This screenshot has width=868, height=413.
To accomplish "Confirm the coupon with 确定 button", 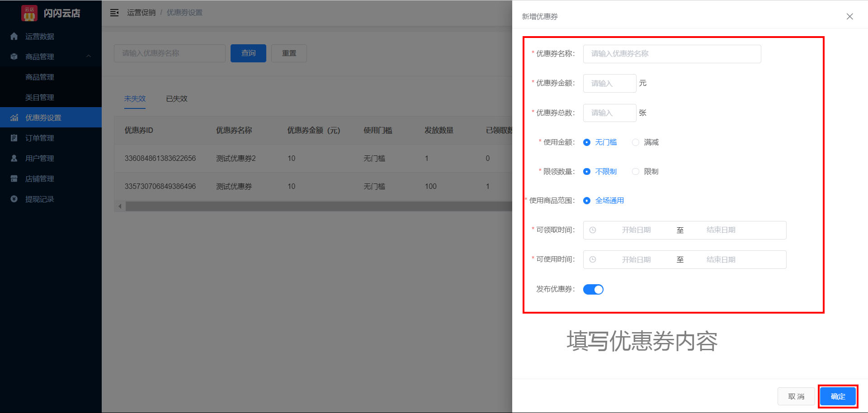I will tap(838, 396).
